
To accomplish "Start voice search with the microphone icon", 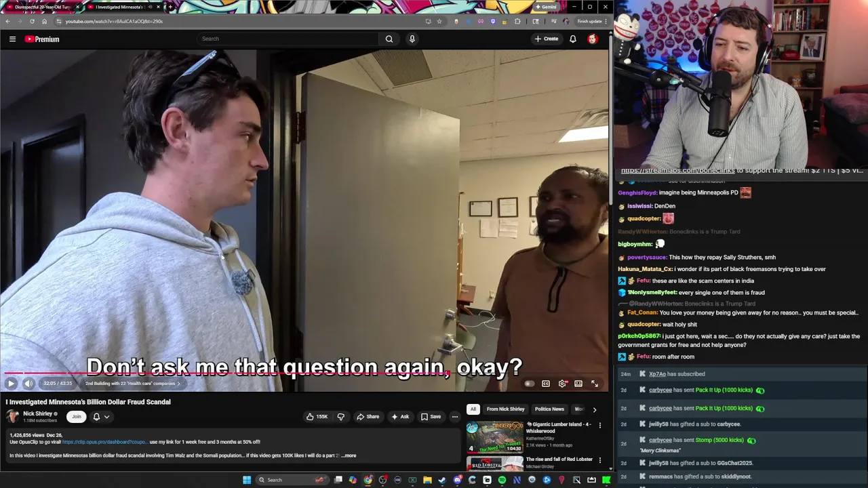I will click(412, 39).
